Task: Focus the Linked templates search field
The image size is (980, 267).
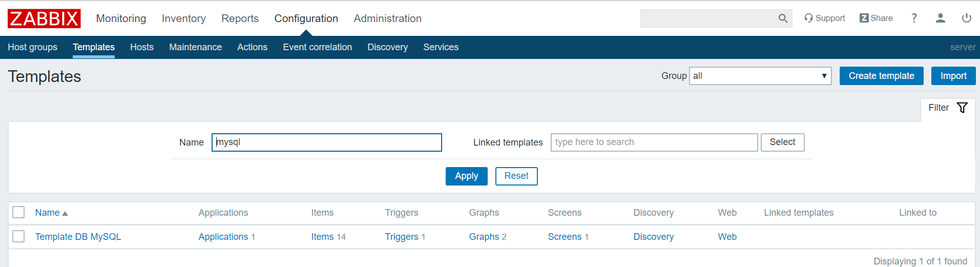Action: tap(654, 142)
